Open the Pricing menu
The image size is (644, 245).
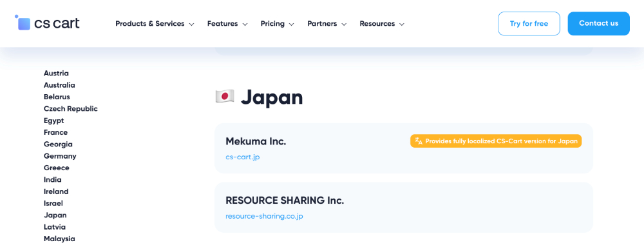(x=277, y=24)
